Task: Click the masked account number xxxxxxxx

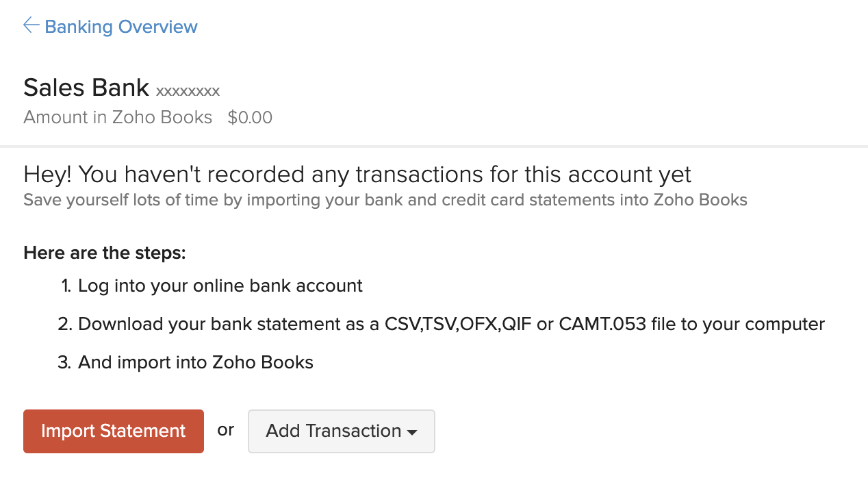Action: click(x=187, y=91)
